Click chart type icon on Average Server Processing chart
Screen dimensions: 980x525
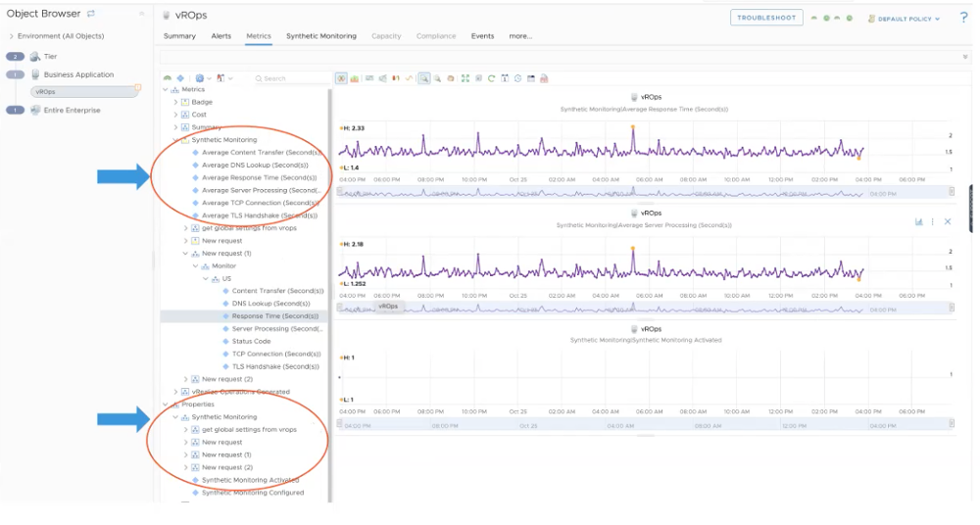(919, 222)
